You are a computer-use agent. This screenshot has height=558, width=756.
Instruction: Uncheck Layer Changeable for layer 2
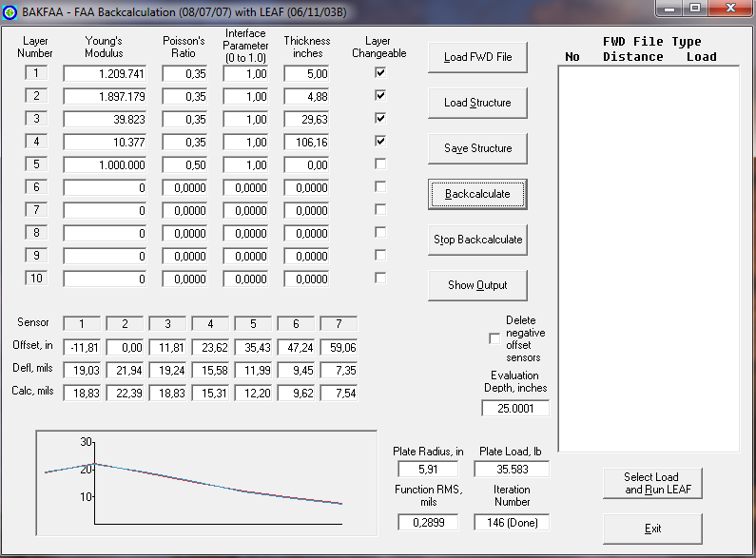[380, 95]
